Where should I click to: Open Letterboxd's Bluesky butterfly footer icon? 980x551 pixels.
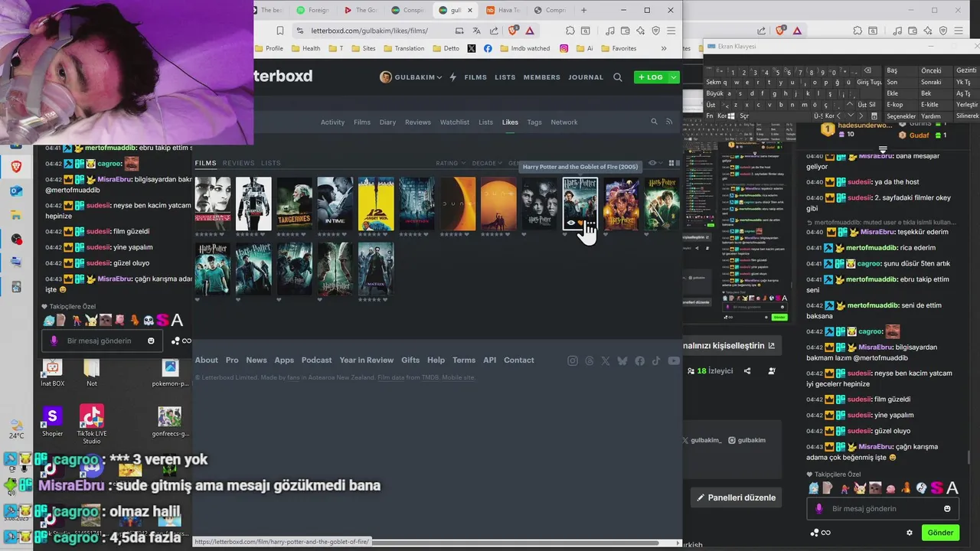[x=622, y=360]
